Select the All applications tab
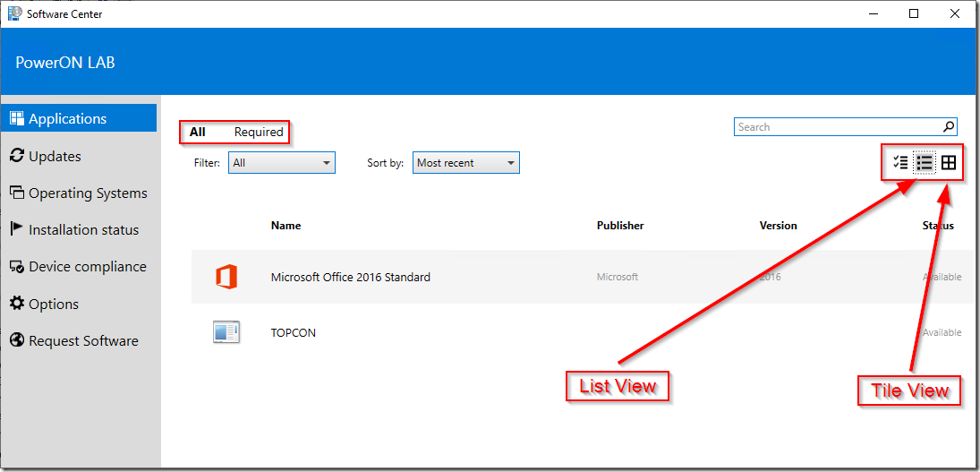 198,132
